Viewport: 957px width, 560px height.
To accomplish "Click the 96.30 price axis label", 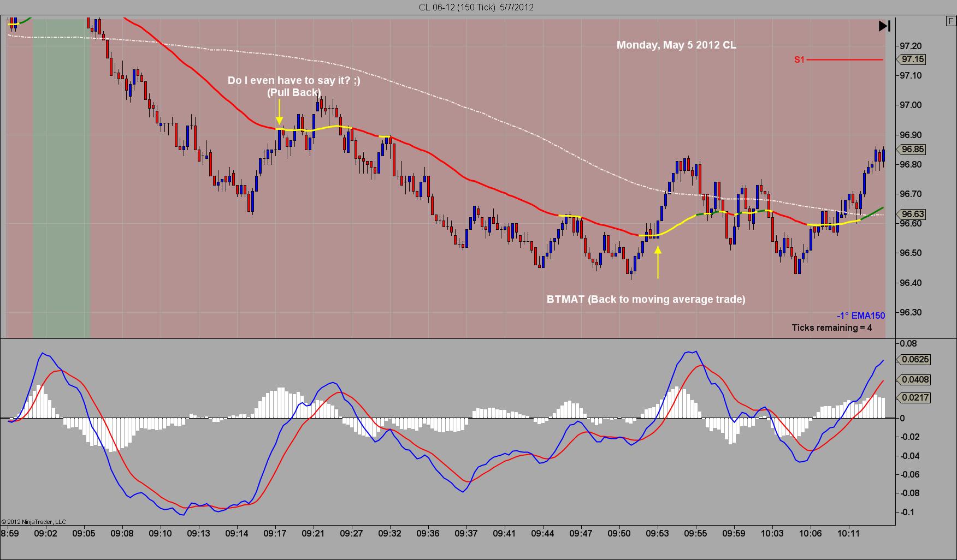I will click(x=911, y=313).
